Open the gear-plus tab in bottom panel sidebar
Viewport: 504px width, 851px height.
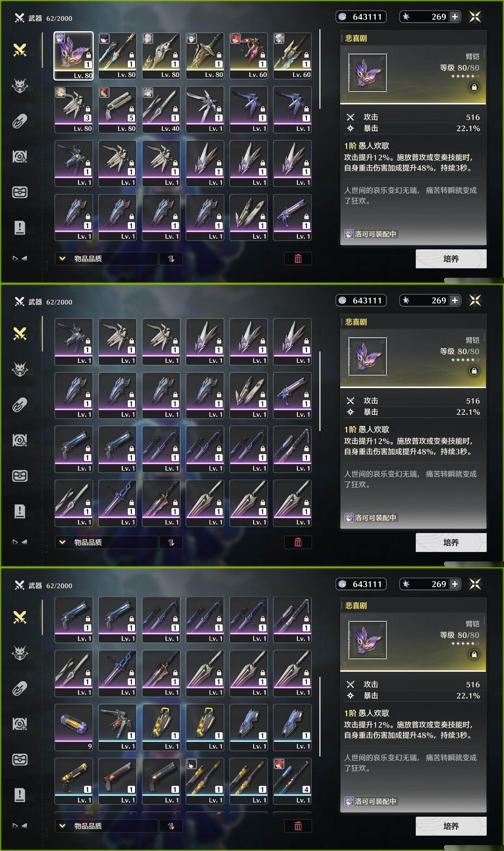[20, 724]
